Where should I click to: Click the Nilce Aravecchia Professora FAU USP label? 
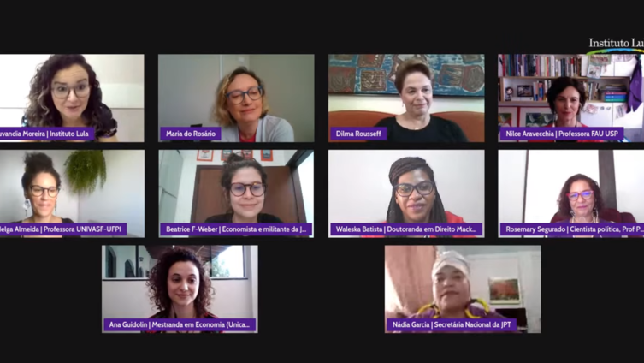[562, 134]
